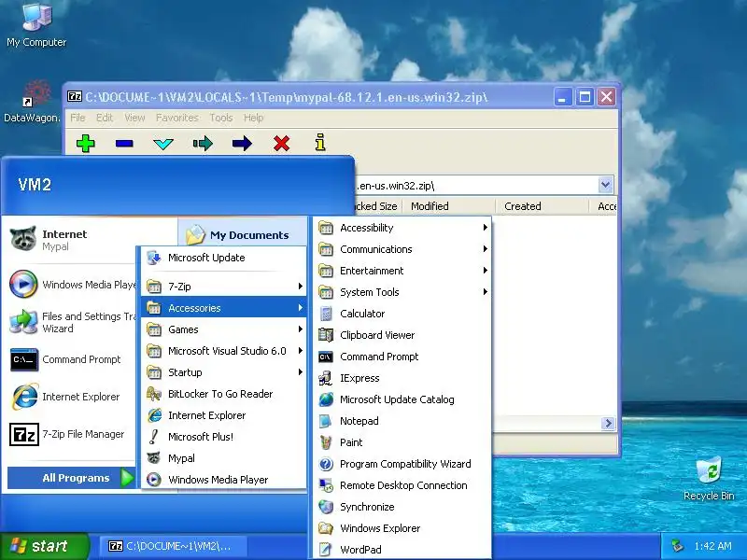Click the 7-Zip taskbar button
Viewport: 747px width, 560px height.
point(173,546)
